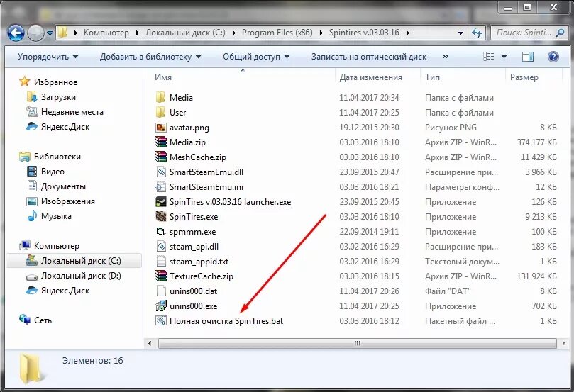Select Полная очистка SpinTires.bat file icon
The width and height of the screenshot is (574, 392).
(160, 321)
